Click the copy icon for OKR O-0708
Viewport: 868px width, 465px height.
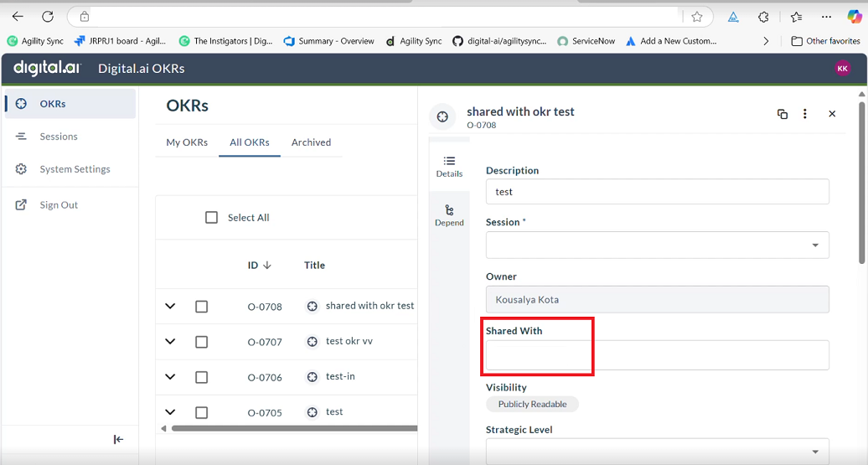783,113
